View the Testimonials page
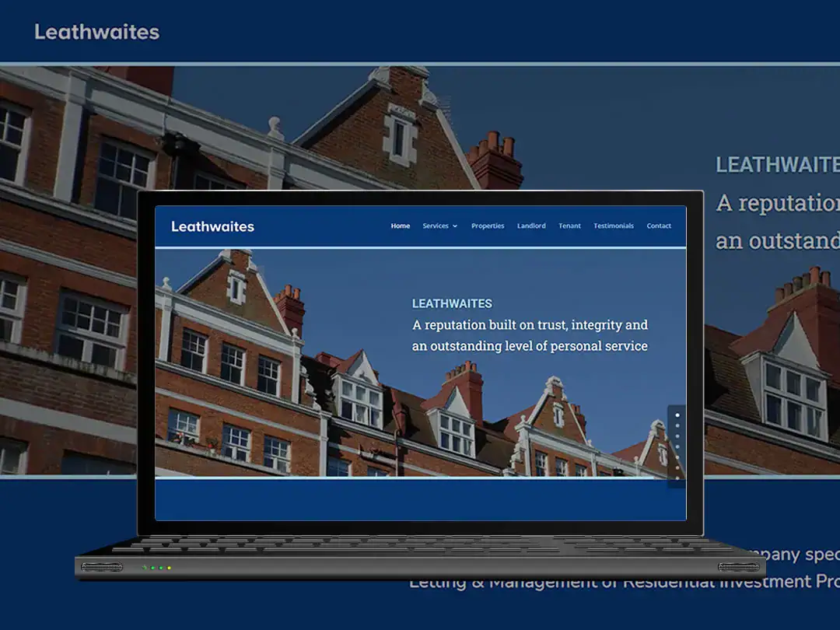The height and width of the screenshot is (630, 840). (614, 226)
